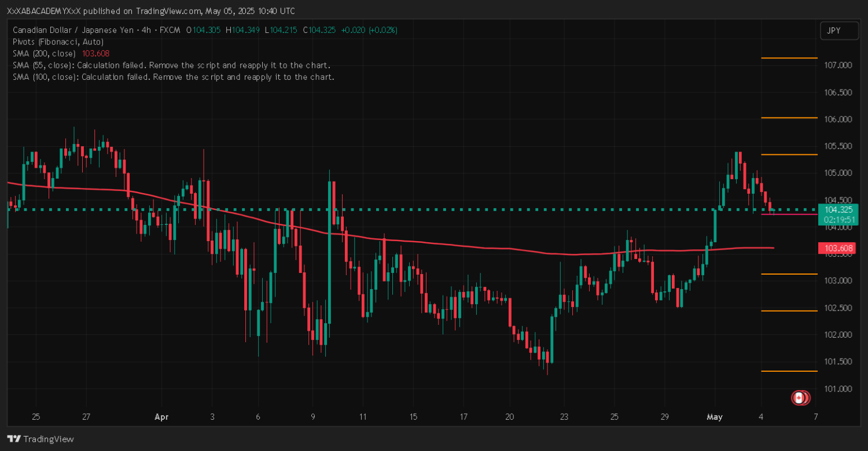The height and width of the screenshot is (451, 868).
Task: Click the orange pivot line at 106.000
Action: coord(789,118)
